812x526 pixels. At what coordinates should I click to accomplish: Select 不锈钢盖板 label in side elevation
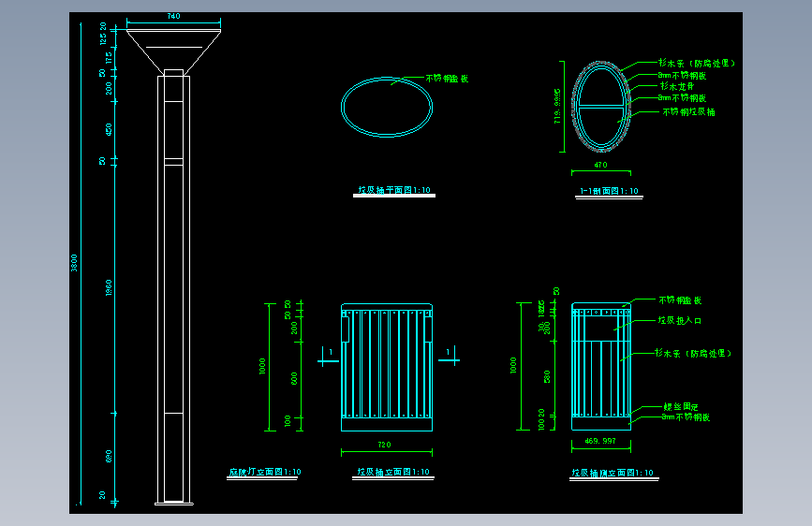coord(681,300)
